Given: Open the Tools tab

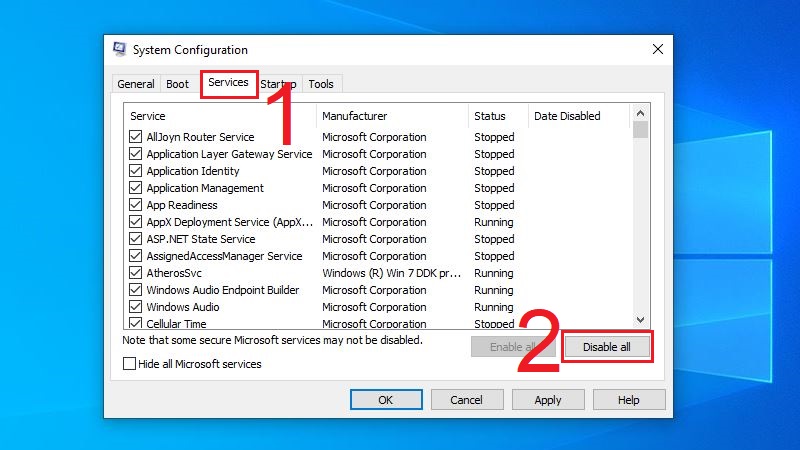Looking at the screenshot, I should click(x=321, y=84).
